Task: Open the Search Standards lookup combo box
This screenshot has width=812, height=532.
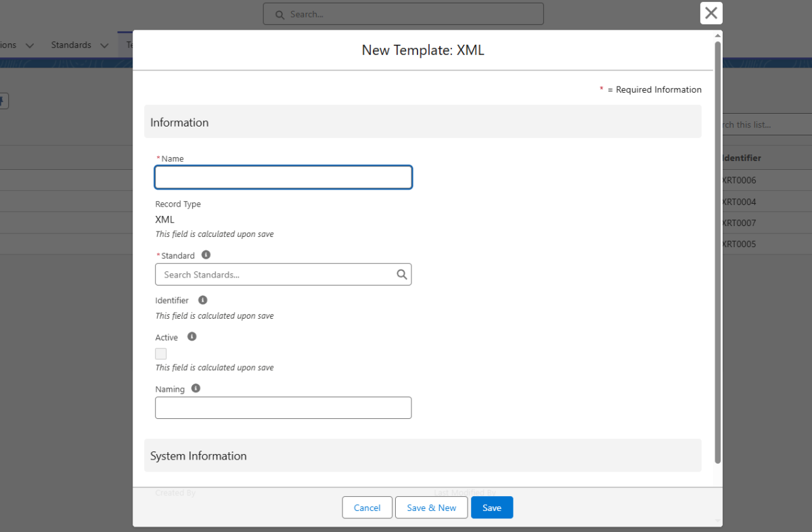Action: coord(277,275)
